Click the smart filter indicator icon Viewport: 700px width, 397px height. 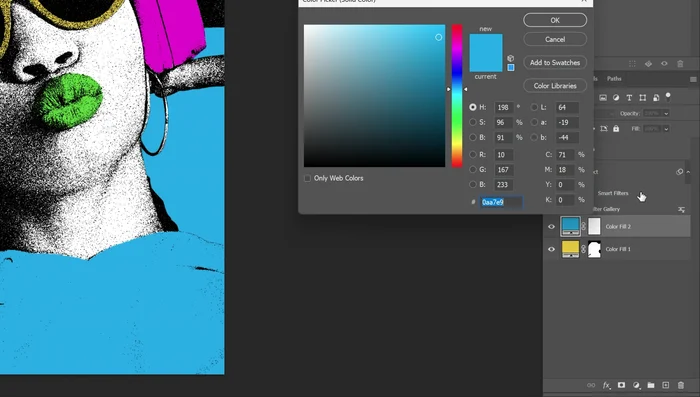point(679,171)
